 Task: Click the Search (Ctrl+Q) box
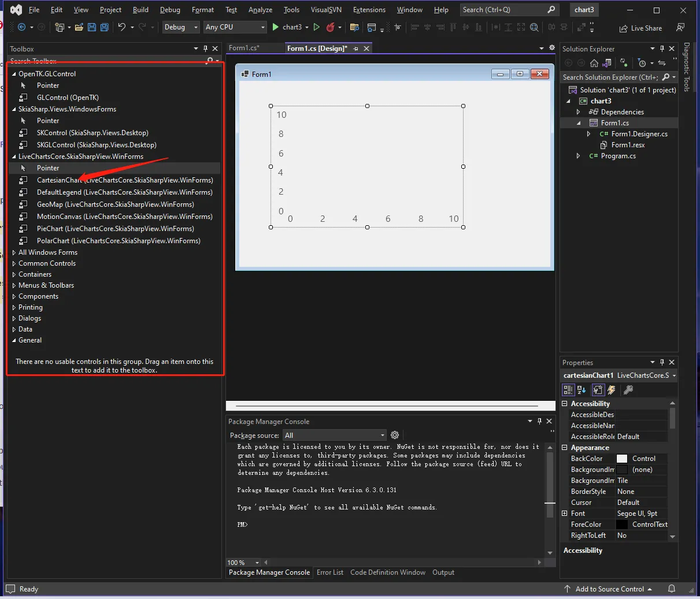tap(509, 10)
